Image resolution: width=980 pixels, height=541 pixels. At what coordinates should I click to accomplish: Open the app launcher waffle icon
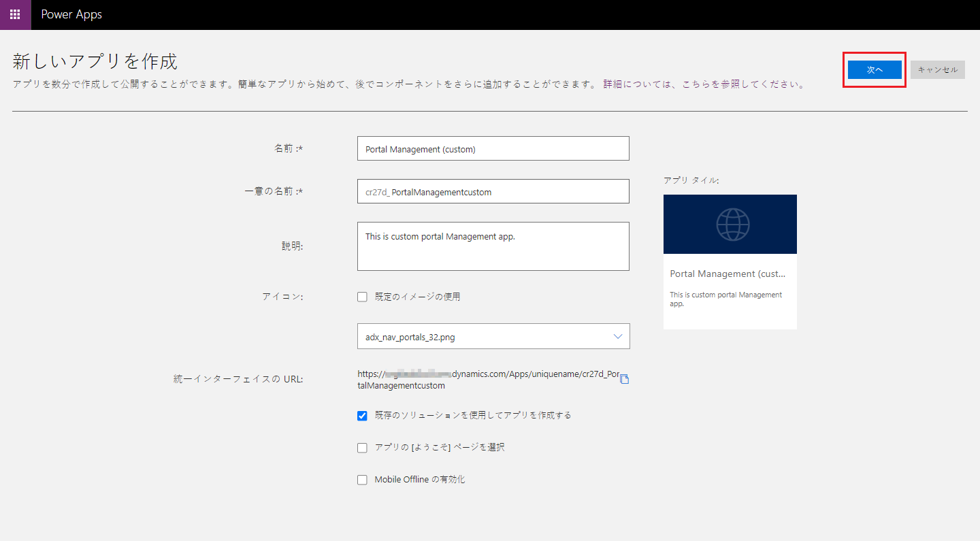pos(15,14)
